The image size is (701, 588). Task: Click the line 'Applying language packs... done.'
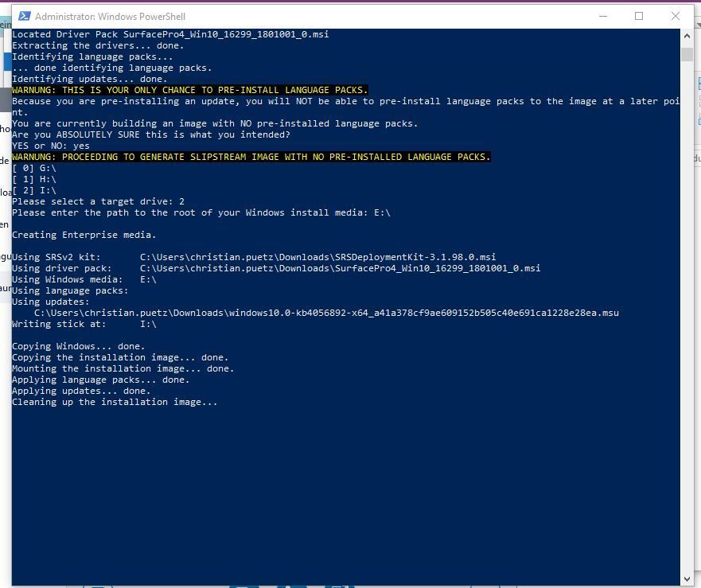pyautogui.click(x=100, y=380)
